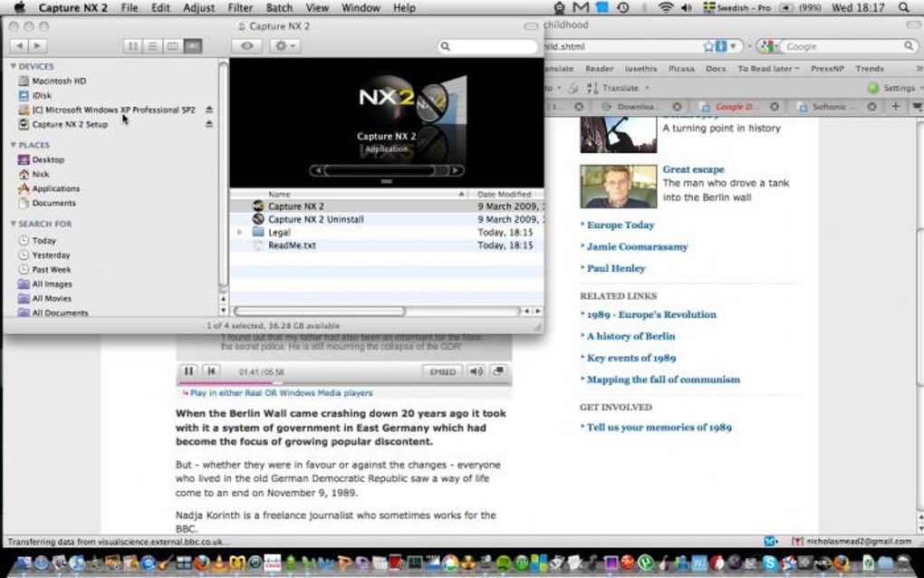Viewport: 924px width, 578px height.
Task: Open the View menu
Action: pyautogui.click(x=317, y=7)
